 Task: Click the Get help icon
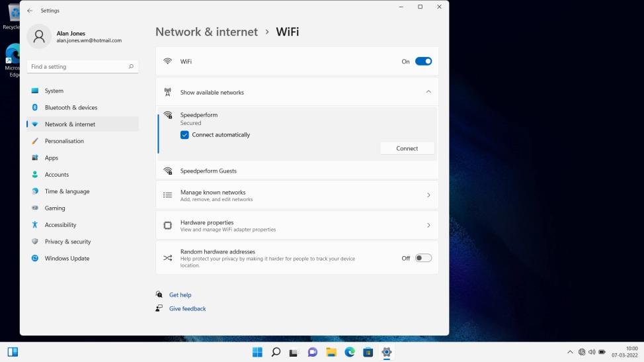(x=159, y=294)
